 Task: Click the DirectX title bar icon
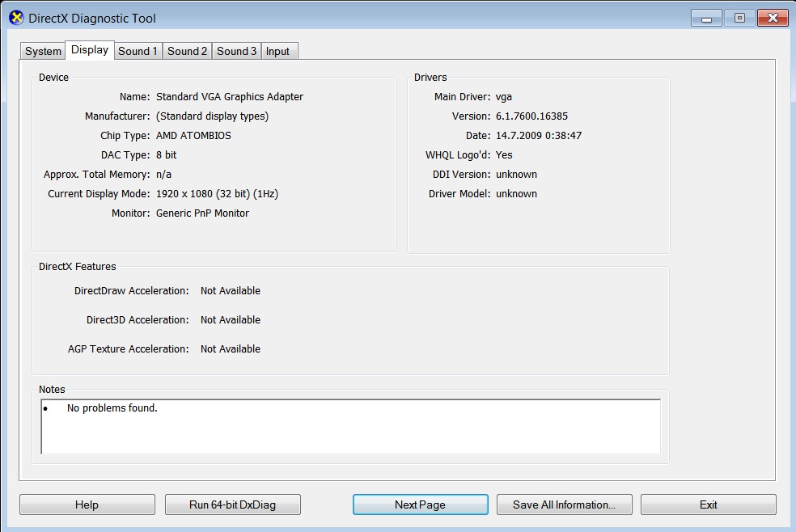[16, 18]
